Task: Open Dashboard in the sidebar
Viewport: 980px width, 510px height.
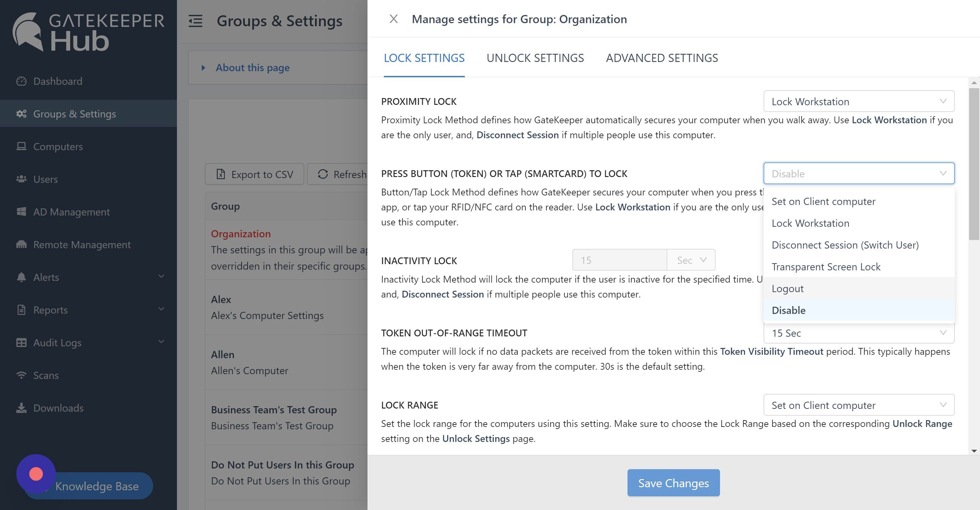Action: coord(88,81)
